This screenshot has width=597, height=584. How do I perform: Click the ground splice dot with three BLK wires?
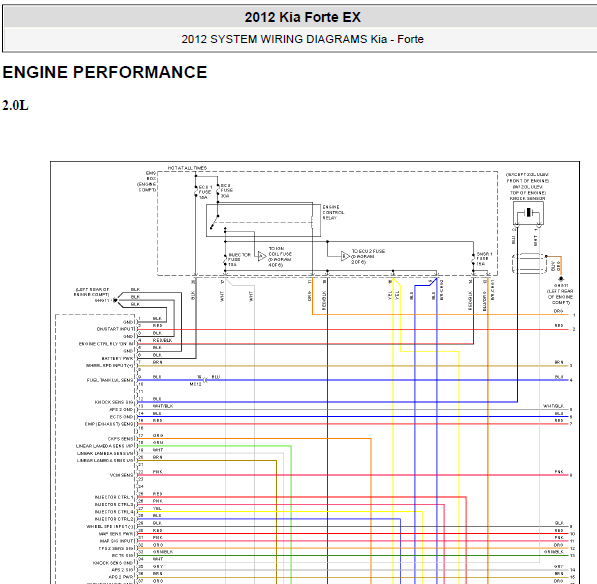pyautogui.click(x=115, y=300)
